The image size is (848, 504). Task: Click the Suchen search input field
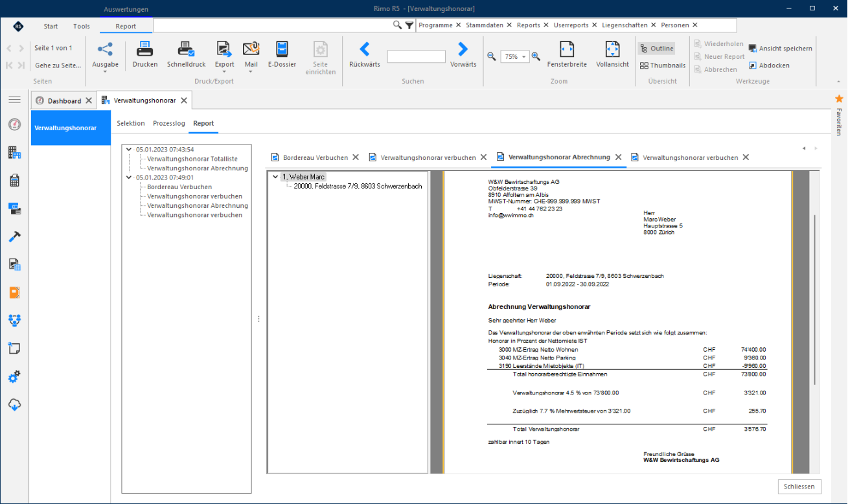point(417,57)
